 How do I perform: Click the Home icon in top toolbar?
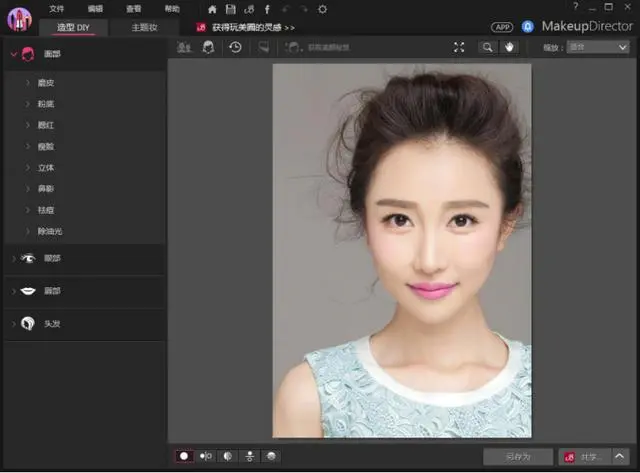(212, 9)
